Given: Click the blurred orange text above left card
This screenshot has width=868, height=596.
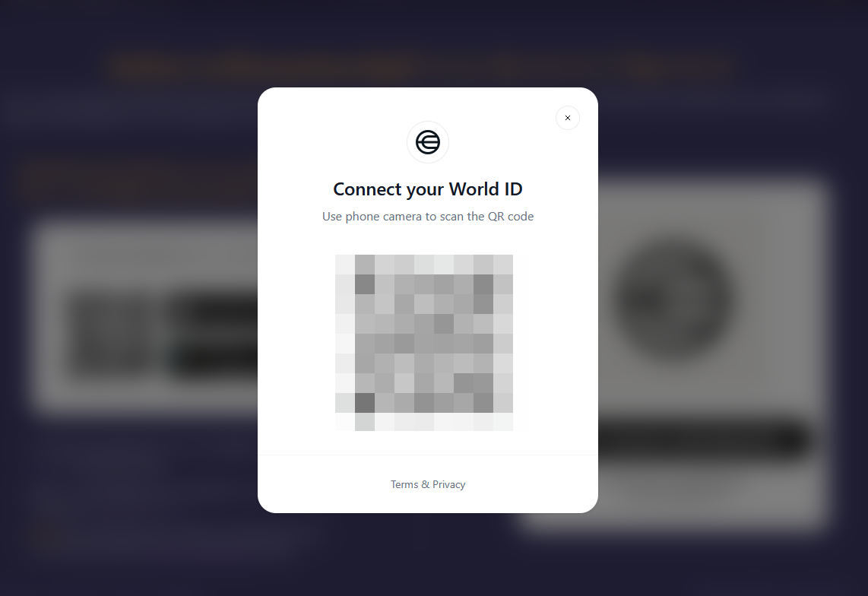Looking at the screenshot, I should pos(138,179).
